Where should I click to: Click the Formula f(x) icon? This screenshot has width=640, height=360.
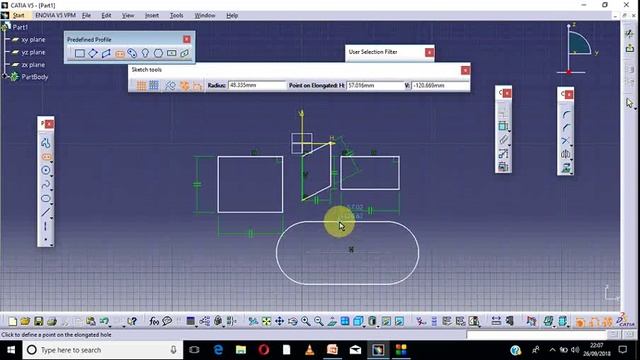point(153,322)
